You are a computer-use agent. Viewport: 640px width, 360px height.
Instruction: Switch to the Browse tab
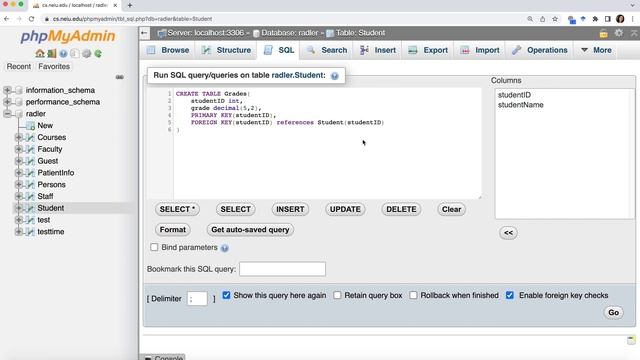[x=168, y=50]
